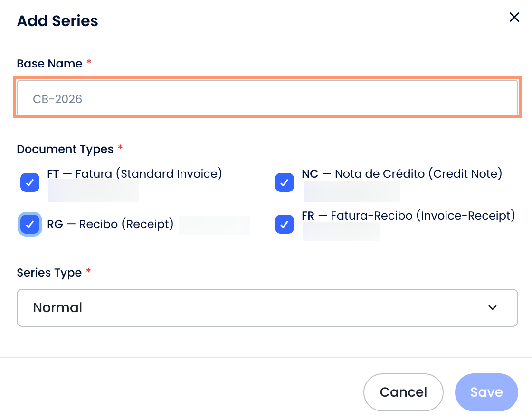Click the Series Type field label
The image size is (532, 420).
[x=49, y=273]
